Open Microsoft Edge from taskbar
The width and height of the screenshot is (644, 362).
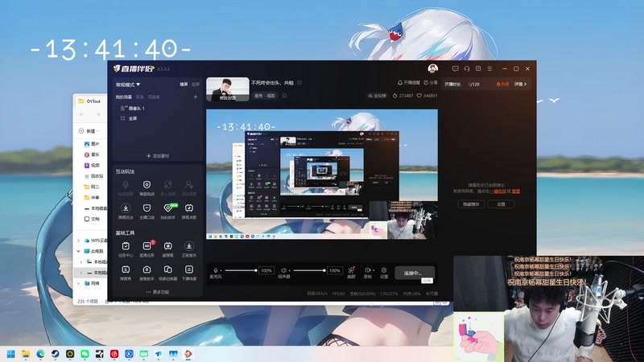click(x=40, y=354)
